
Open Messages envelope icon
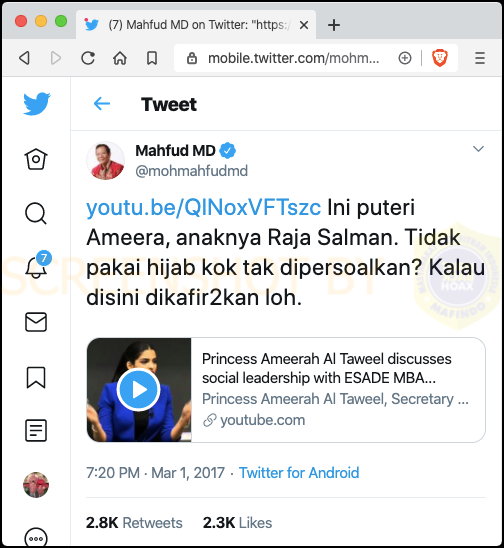pos(36,322)
